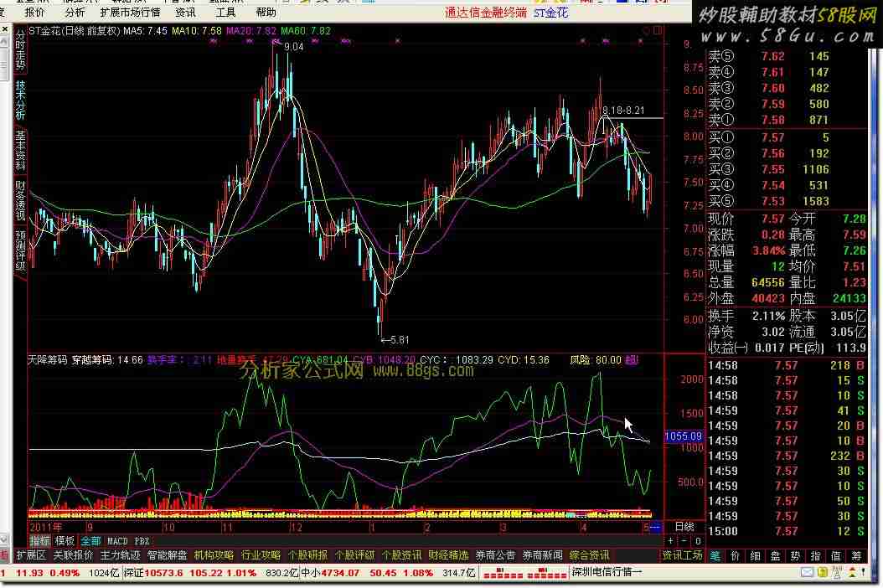This screenshot has height=588, width=883.
Task: Open the 日线 period selector
Action: pyautogui.click(x=684, y=527)
